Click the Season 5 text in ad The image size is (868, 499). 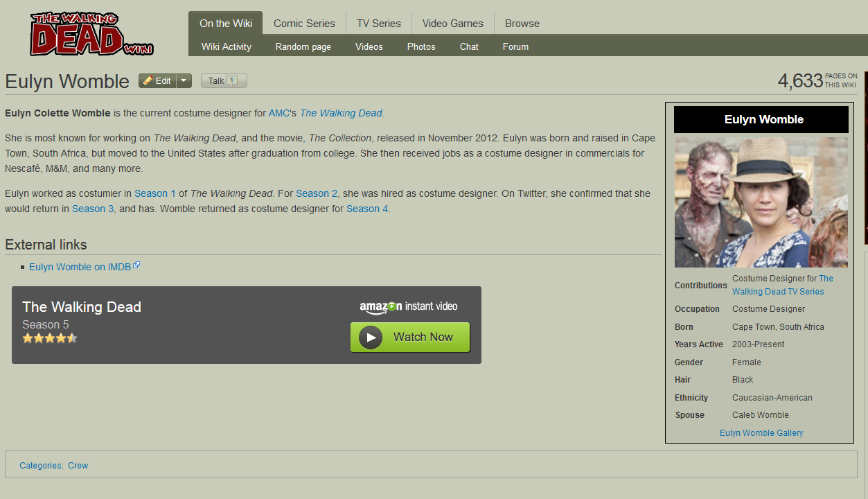point(46,324)
